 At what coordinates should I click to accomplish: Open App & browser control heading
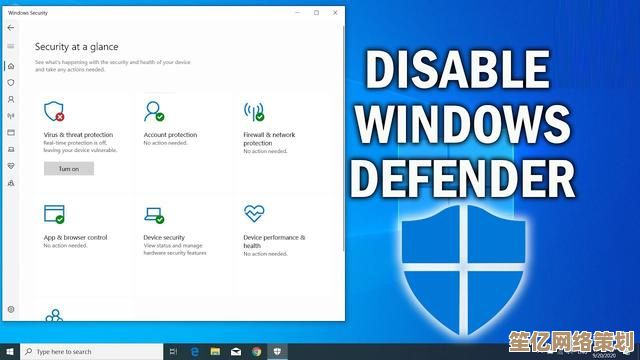click(75, 238)
